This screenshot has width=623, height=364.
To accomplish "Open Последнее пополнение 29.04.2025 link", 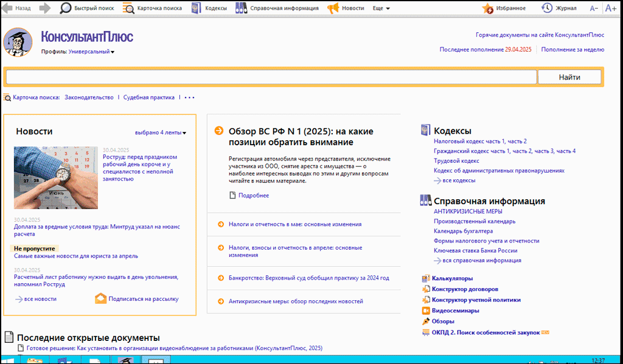I will pyautogui.click(x=485, y=50).
